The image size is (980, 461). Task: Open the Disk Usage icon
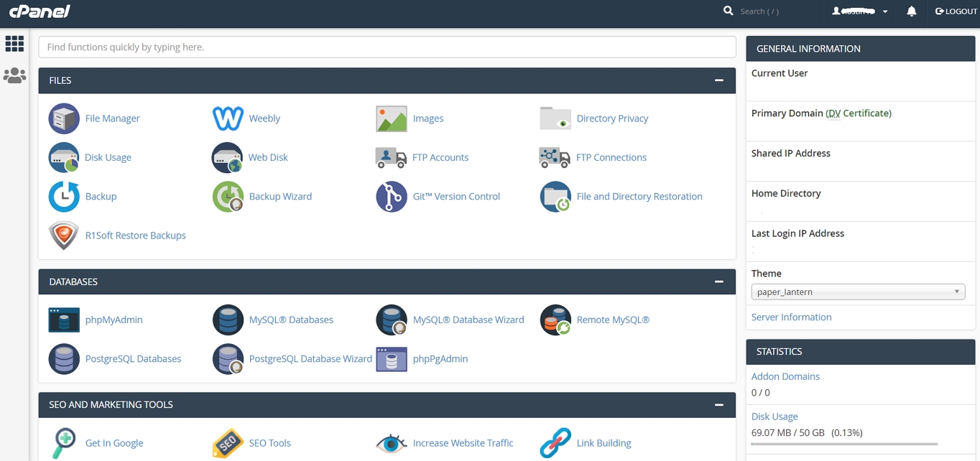pyautogui.click(x=64, y=157)
